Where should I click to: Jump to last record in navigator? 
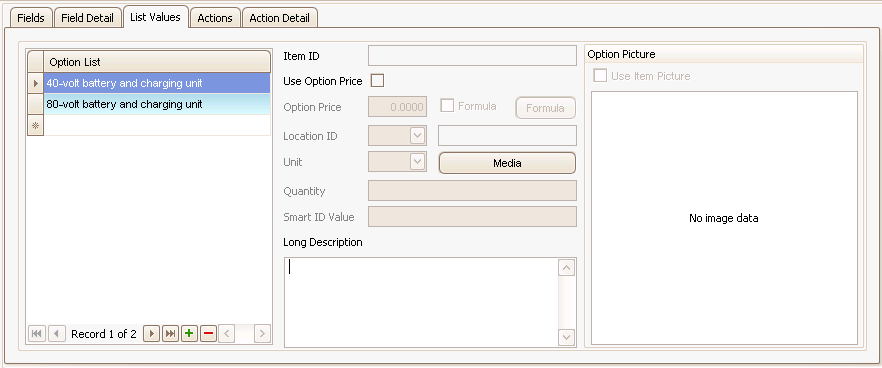(x=170, y=334)
